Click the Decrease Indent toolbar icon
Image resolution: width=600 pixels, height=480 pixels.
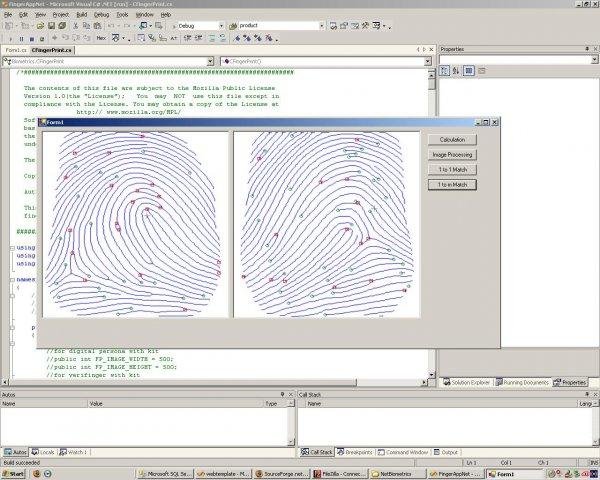click(188, 38)
